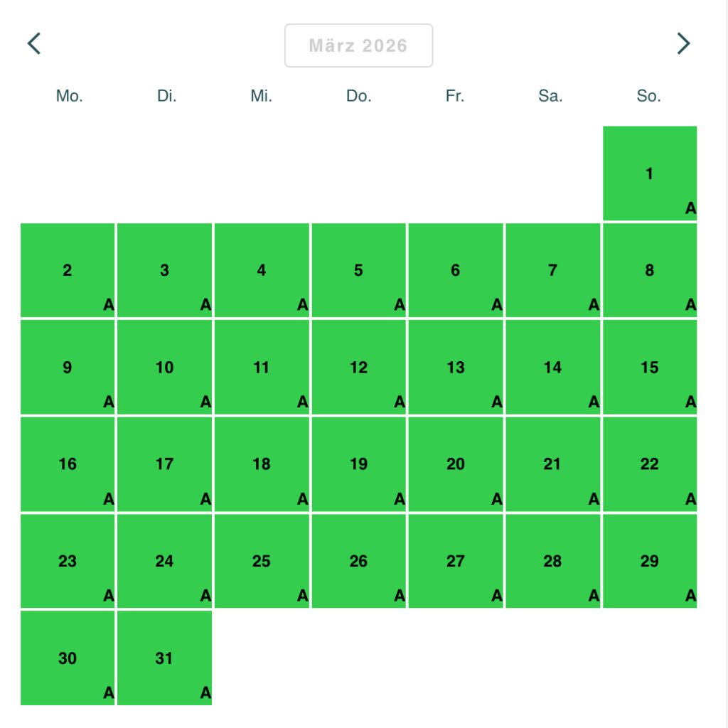Viewport: 728px width, 728px height.
Task: Click on day 13
Action: click(455, 368)
